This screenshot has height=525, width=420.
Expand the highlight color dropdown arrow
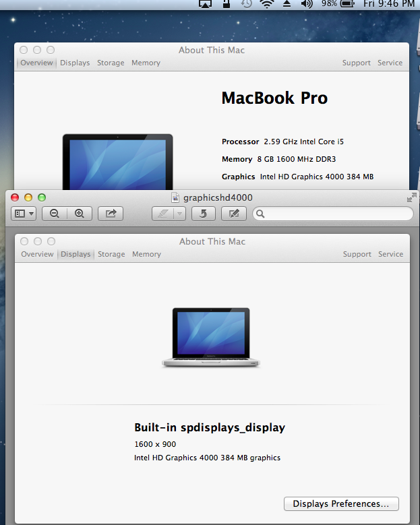[179, 214]
